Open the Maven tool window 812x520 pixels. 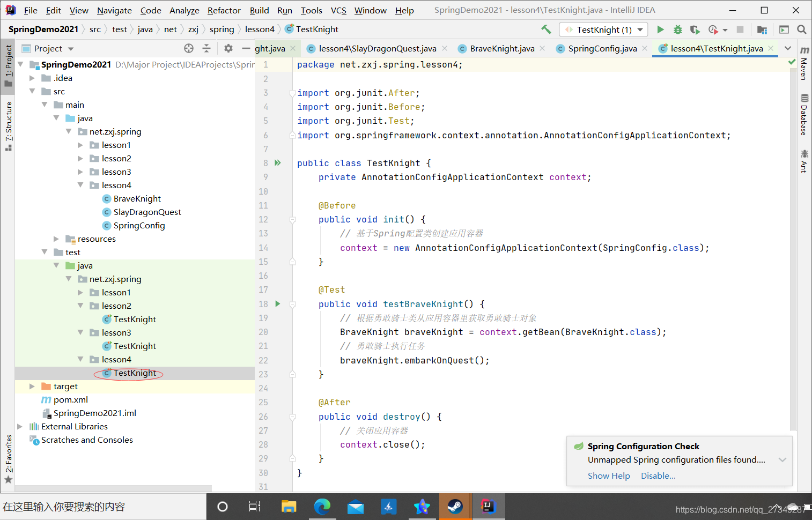pyautogui.click(x=804, y=63)
